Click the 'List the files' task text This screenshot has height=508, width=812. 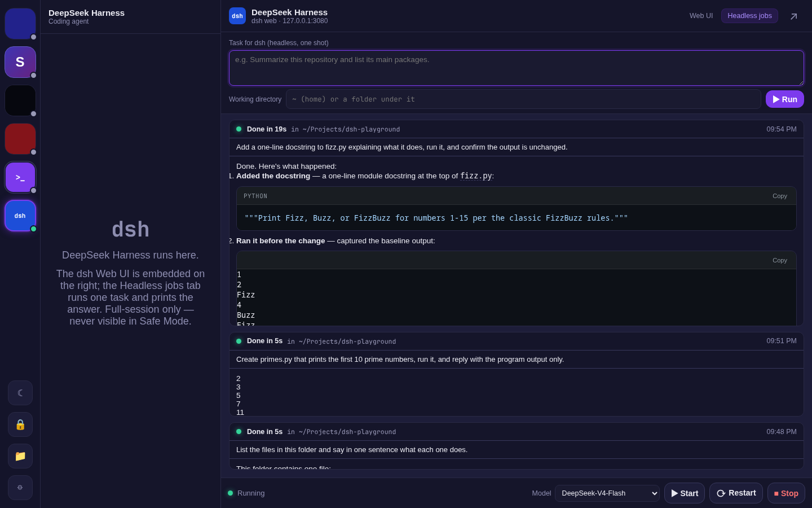pos(352,450)
